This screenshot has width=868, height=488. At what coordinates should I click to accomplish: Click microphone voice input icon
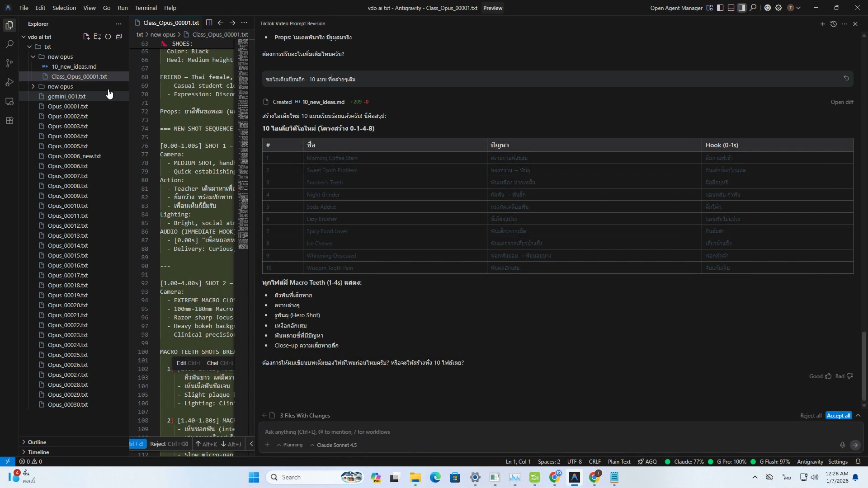point(842,445)
